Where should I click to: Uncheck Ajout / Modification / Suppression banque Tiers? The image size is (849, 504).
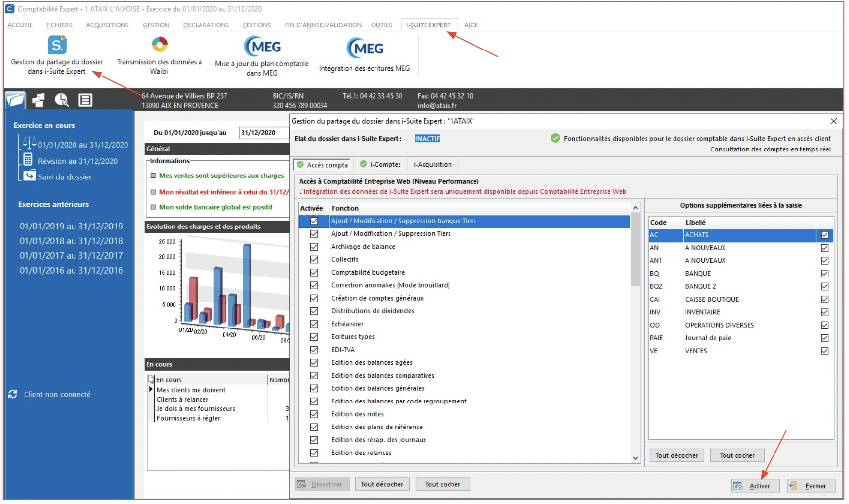[314, 221]
